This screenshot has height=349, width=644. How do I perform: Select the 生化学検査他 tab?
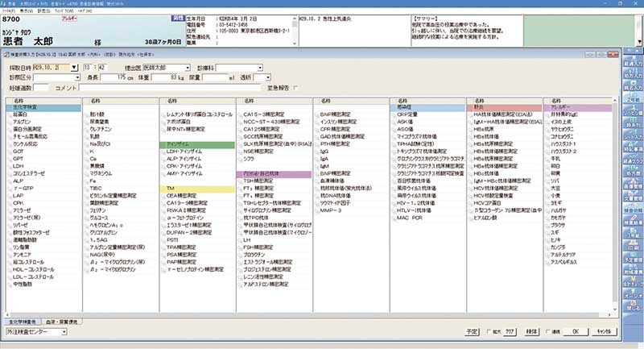coord(22,320)
